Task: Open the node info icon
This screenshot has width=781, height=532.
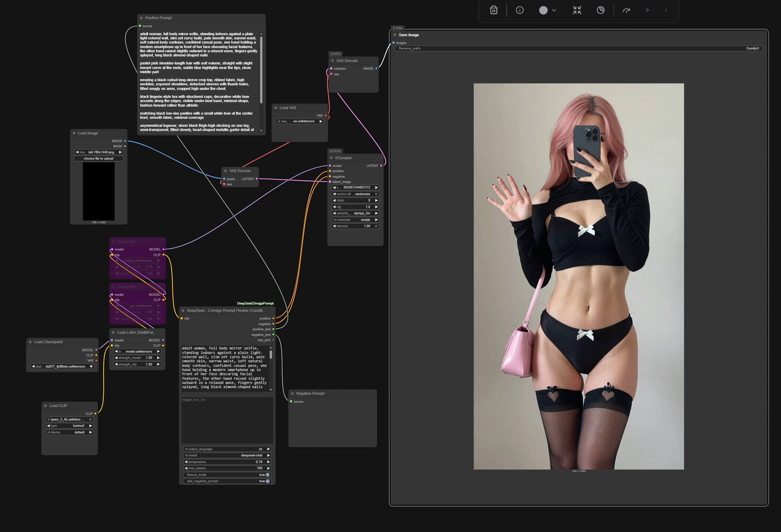Action: click(520, 10)
